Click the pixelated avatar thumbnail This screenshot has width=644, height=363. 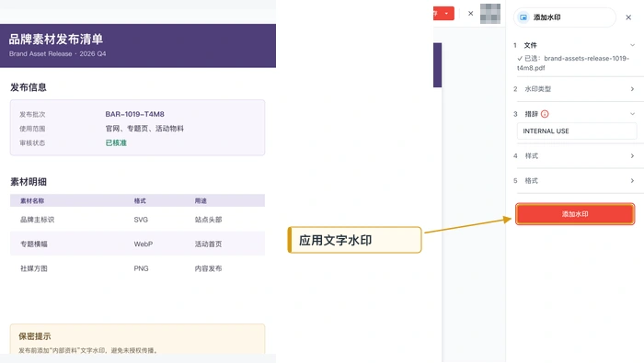(490, 14)
